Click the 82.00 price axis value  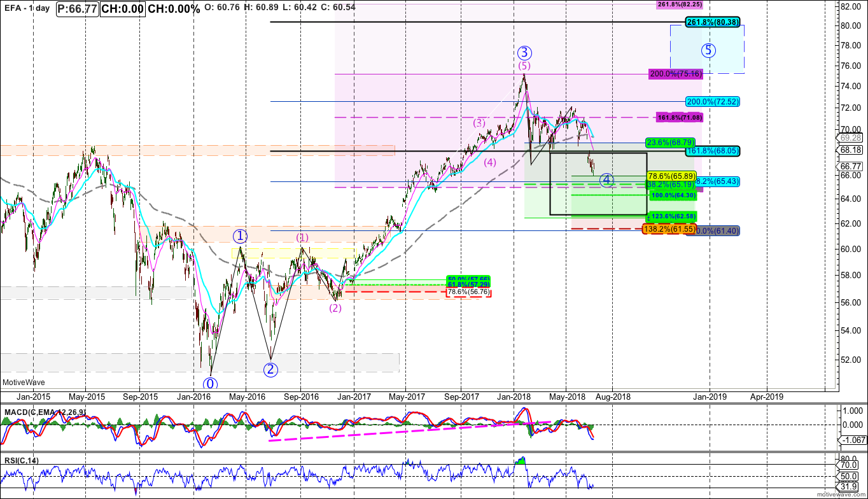click(850, 6)
